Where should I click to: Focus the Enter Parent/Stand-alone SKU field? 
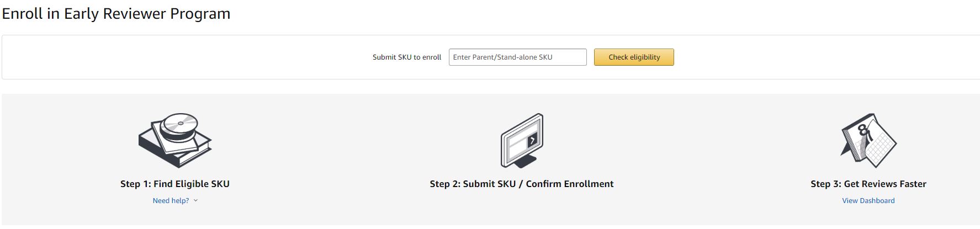pyautogui.click(x=517, y=57)
